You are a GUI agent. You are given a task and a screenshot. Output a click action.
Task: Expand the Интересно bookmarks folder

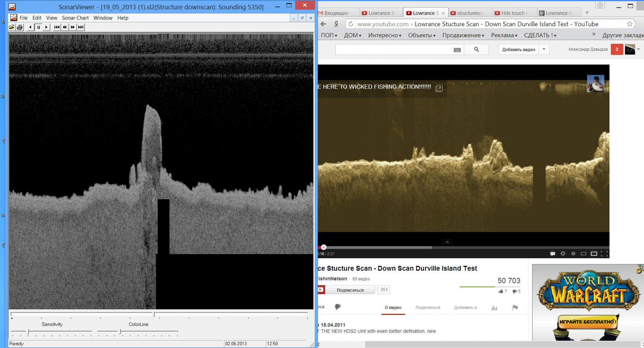tap(384, 35)
